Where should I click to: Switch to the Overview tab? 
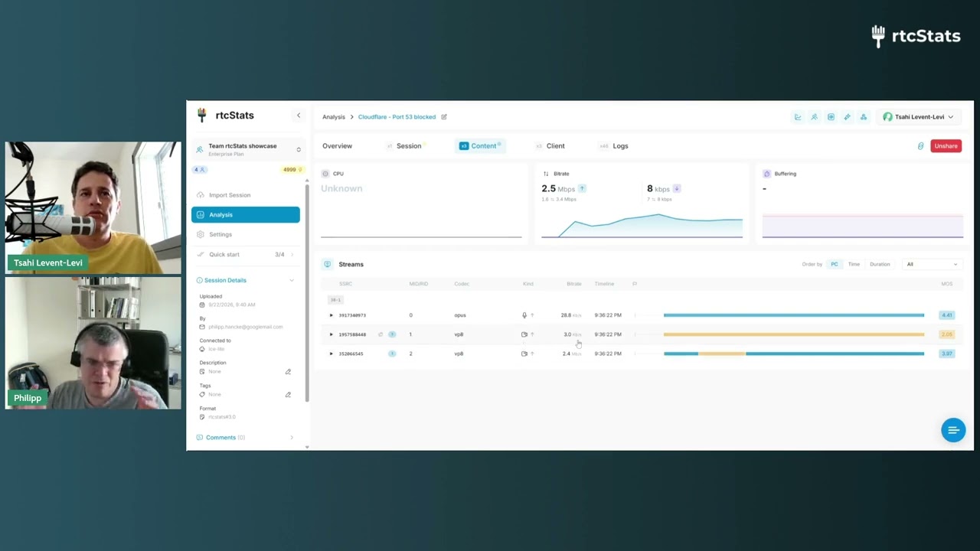pos(337,146)
